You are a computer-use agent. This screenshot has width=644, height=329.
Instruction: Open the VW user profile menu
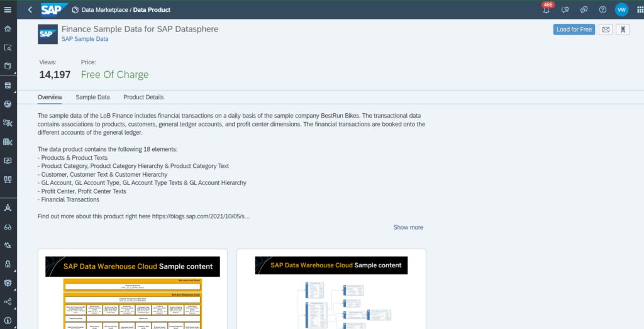[621, 10]
